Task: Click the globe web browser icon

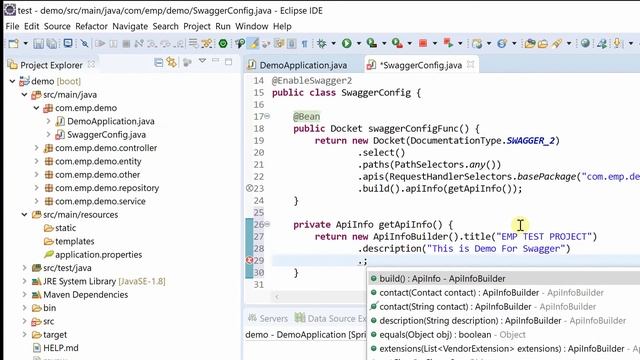Action: click(x=585, y=43)
